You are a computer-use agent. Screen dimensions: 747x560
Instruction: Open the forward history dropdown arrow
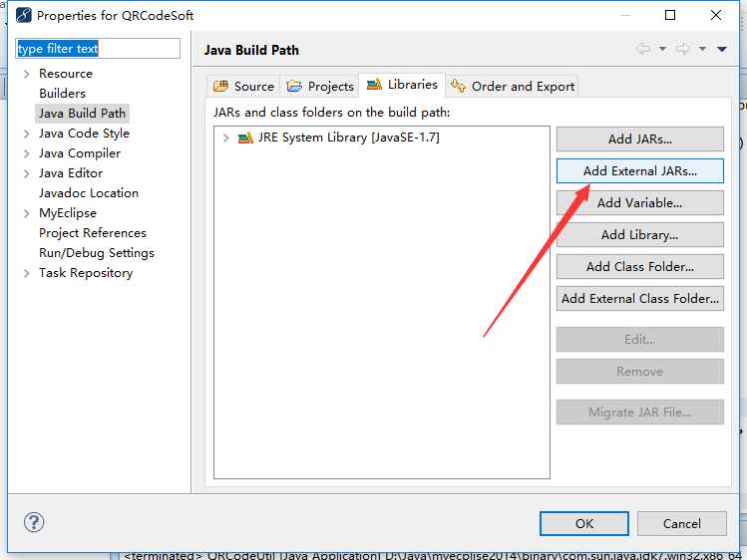point(702,49)
